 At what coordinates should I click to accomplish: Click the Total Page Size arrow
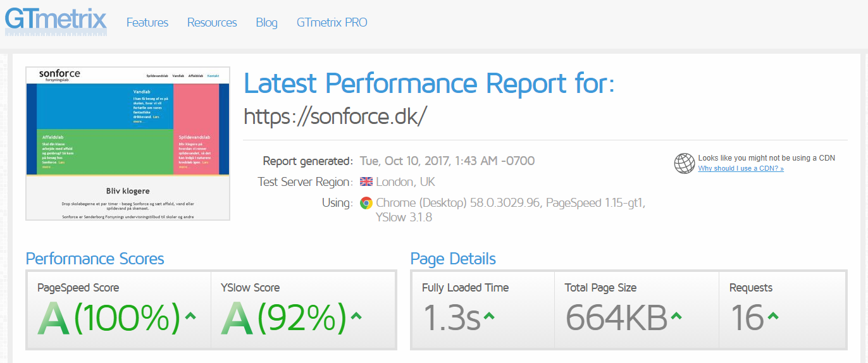[676, 316]
